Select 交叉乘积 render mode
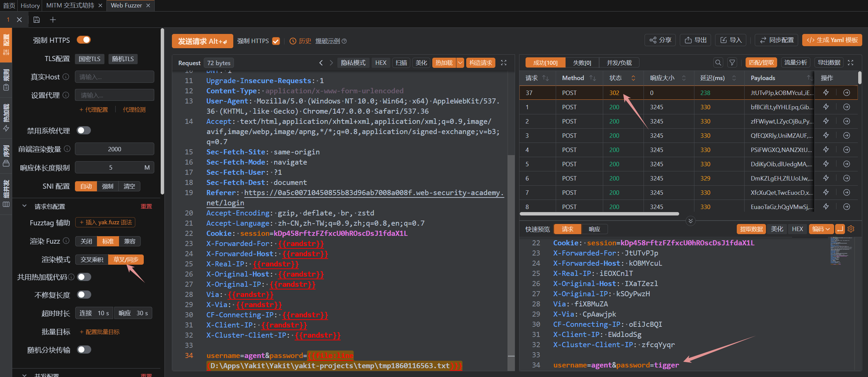The image size is (868, 377). (92, 260)
